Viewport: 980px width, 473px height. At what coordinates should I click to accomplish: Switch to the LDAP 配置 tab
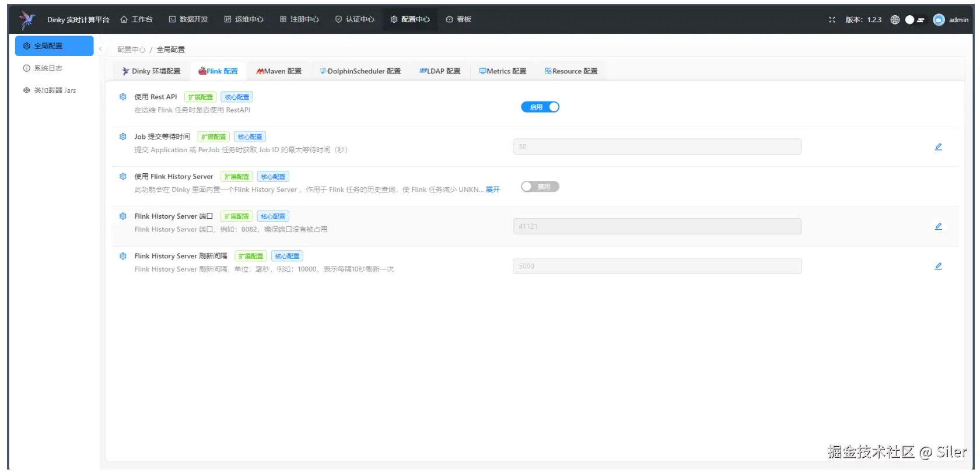coord(440,71)
